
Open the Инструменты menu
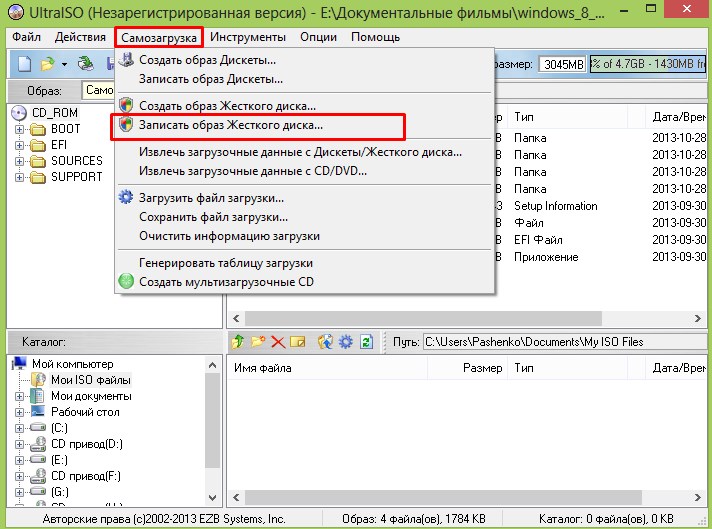coord(249,37)
